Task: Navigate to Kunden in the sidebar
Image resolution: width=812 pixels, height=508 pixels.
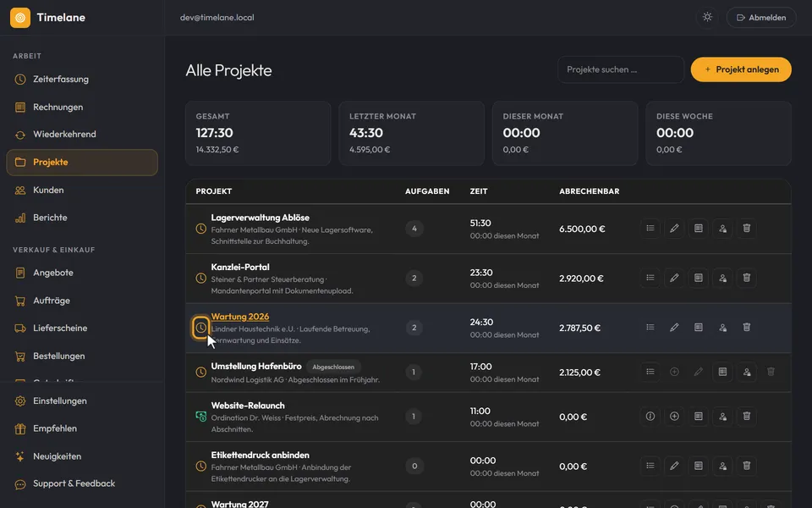Action: pyautogui.click(x=82, y=190)
